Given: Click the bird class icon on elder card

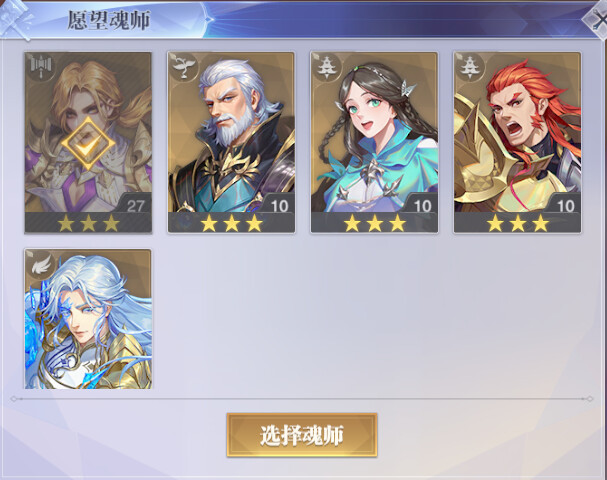Looking at the screenshot, I should [x=184, y=66].
